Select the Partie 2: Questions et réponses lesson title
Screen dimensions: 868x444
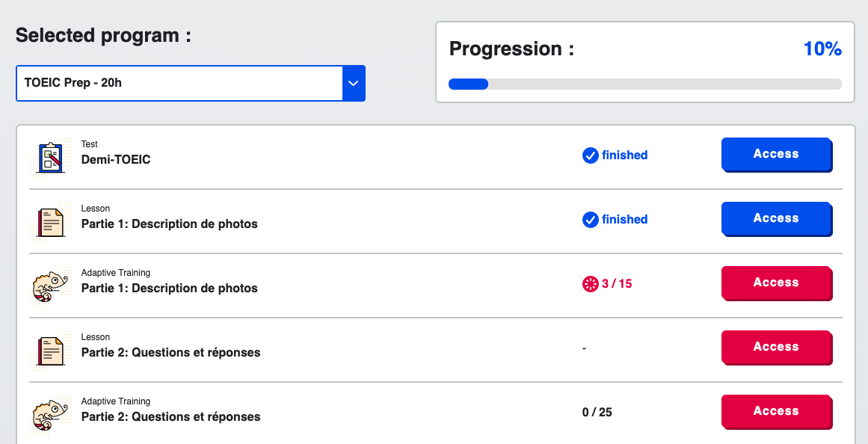pos(170,352)
